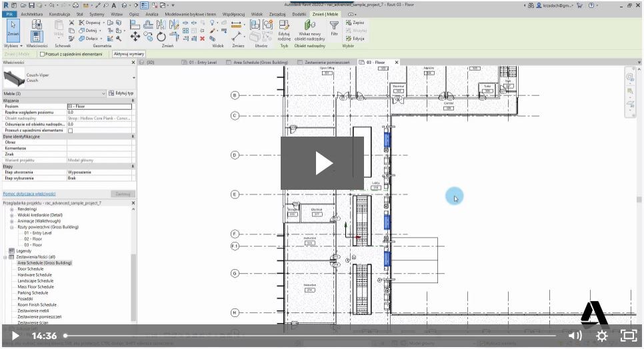
Task: Click the Edytuj typ button
Action: [x=121, y=93]
